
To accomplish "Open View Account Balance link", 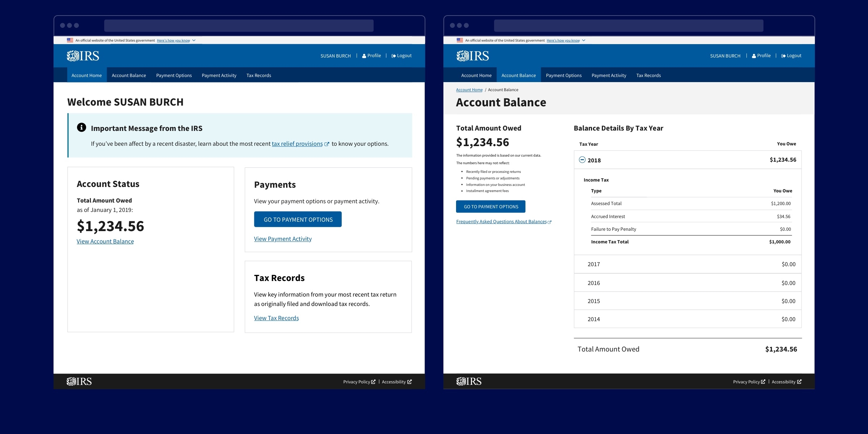I will pyautogui.click(x=105, y=241).
